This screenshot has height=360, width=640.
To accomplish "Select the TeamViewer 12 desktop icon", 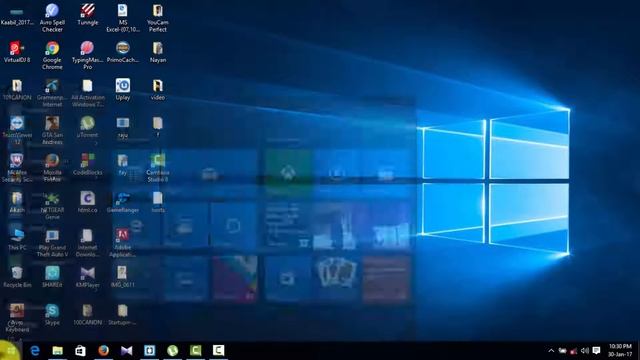I will click(17, 130).
